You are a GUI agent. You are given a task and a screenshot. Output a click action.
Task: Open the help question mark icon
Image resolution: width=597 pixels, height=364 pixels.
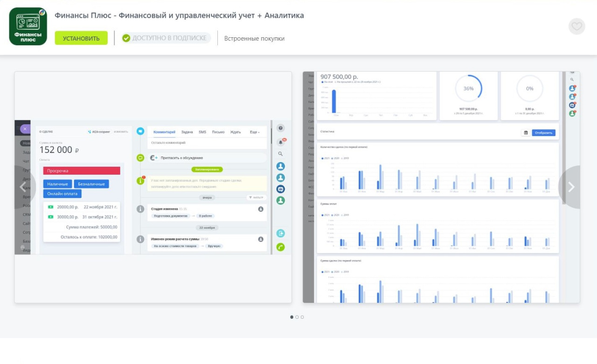click(280, 128)
